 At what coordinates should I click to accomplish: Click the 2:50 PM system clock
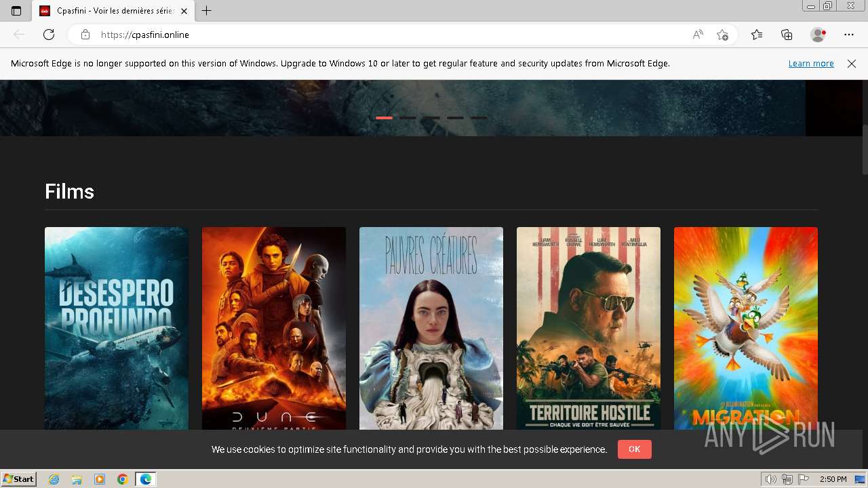click(x=833, y=479)
